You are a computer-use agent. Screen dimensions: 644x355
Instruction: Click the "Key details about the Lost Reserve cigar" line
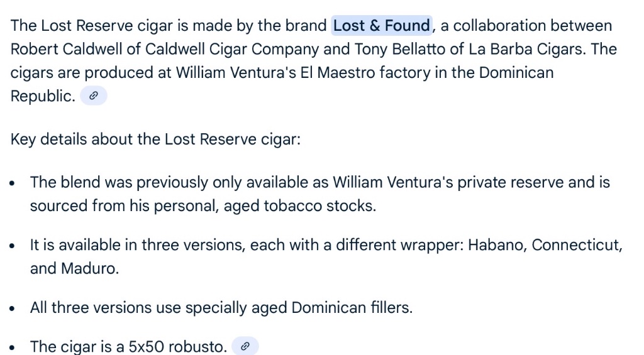[155, 139]
